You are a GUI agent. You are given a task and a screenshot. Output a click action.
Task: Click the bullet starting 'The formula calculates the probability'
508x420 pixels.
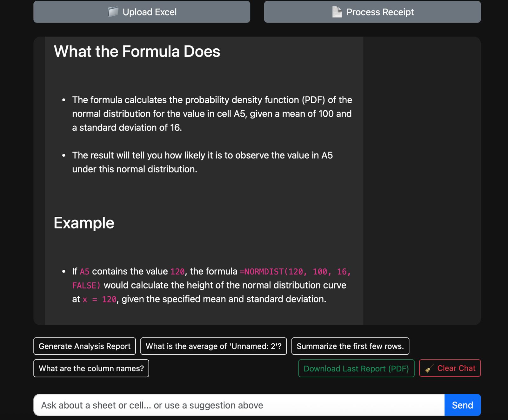[212, 113]
